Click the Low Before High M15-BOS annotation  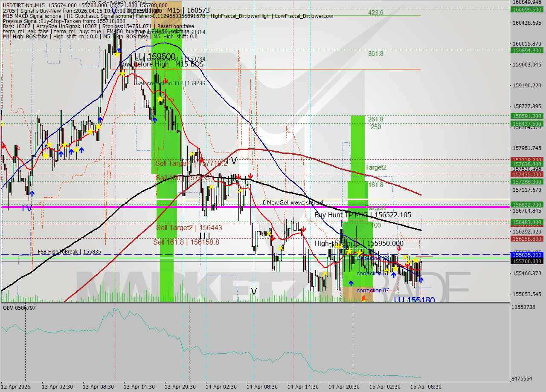pyautogui.click(x=162, y=64)
